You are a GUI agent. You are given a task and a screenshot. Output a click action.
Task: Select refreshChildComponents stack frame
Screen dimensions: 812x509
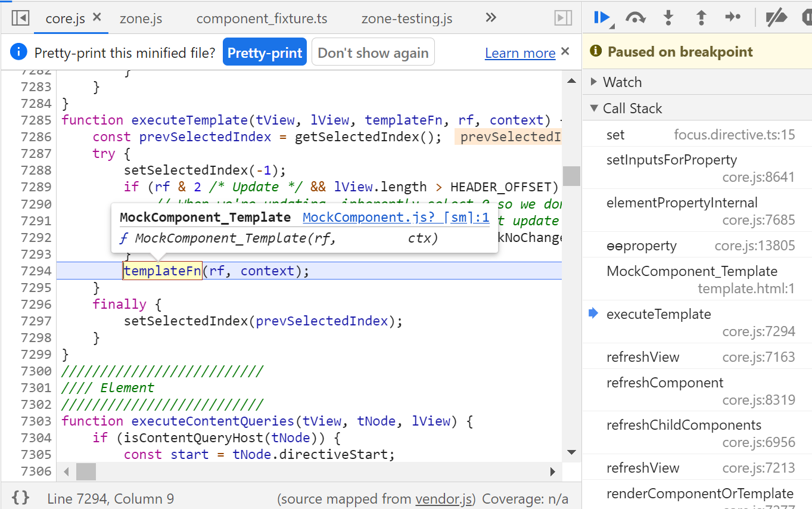click(697, 433)
